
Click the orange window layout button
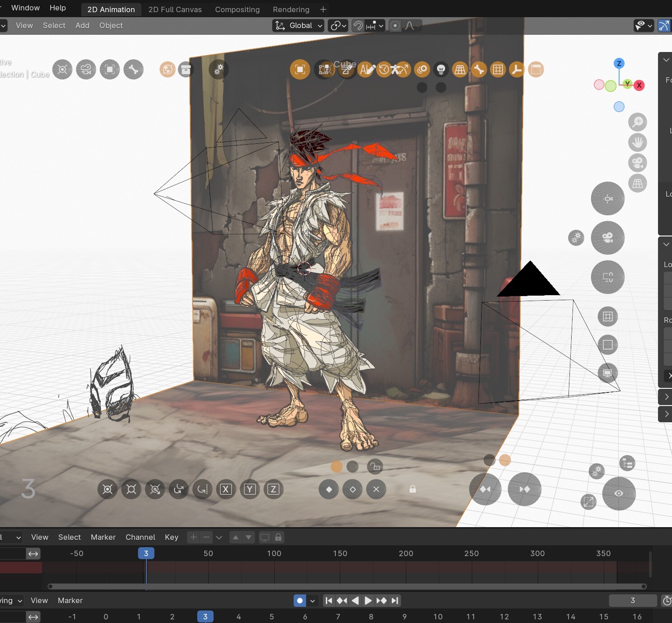click(x=536, y=70)
